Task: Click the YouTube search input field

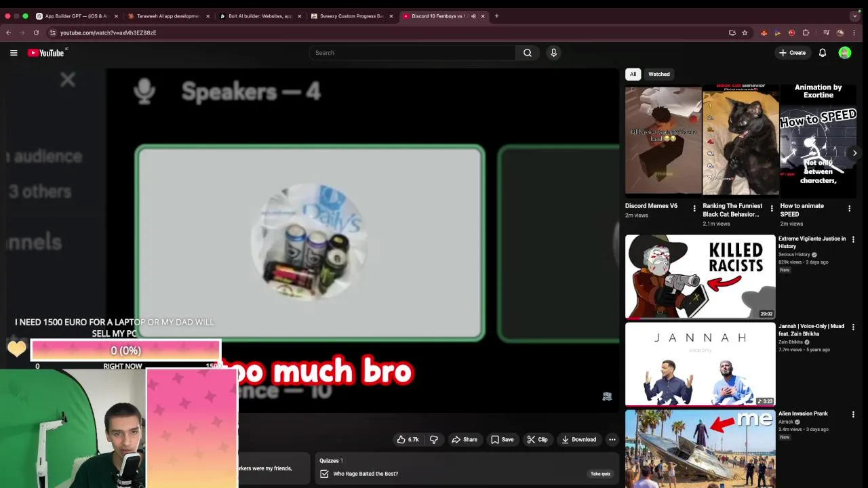Action: pyautogui.click(x=411, y=53)
